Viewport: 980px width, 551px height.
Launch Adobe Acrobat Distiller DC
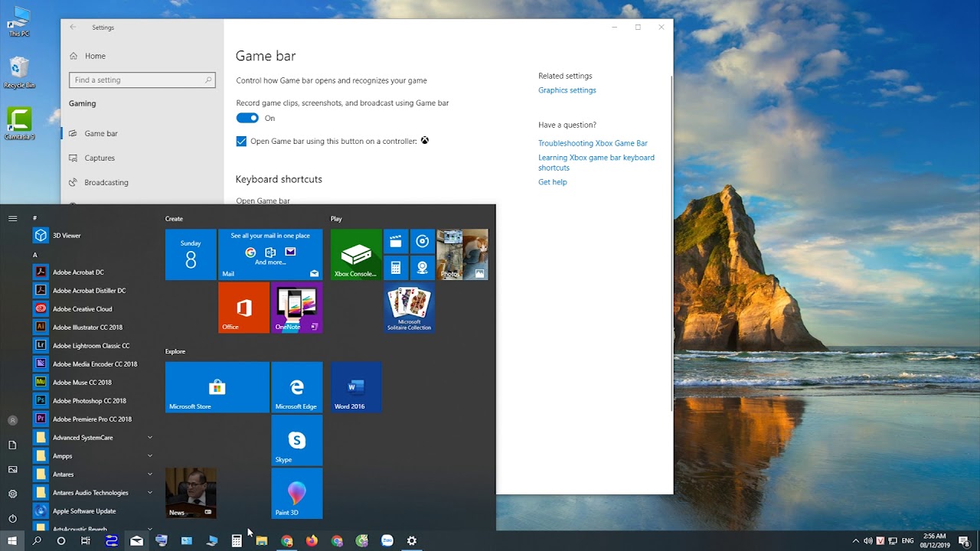coord(93,291)
